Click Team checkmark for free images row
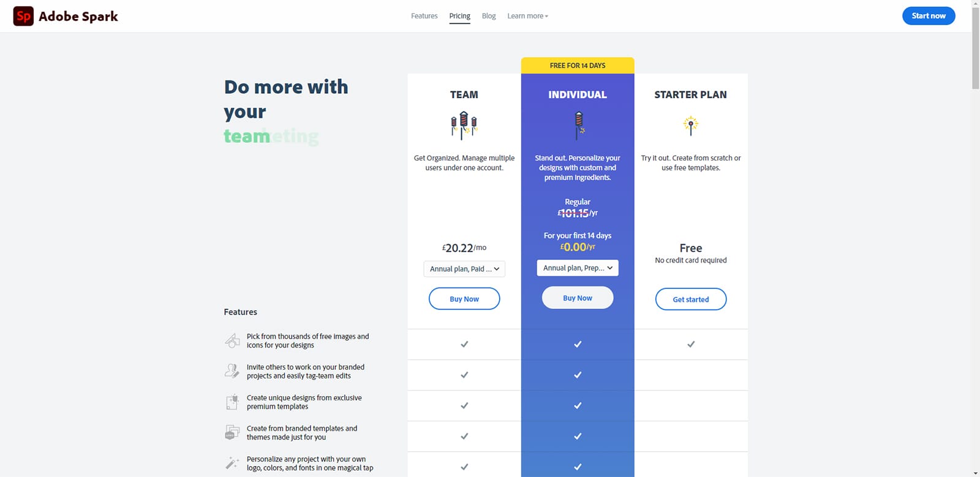 pos(464,344)
